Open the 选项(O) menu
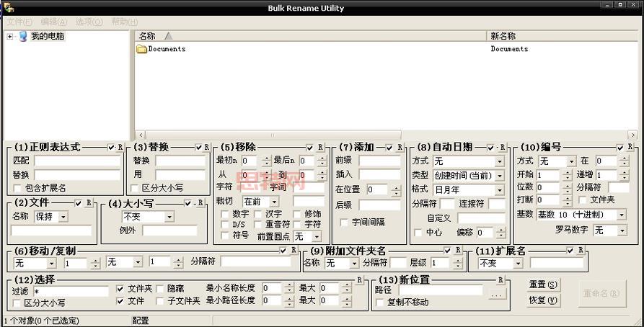 (x=89, y=22)
